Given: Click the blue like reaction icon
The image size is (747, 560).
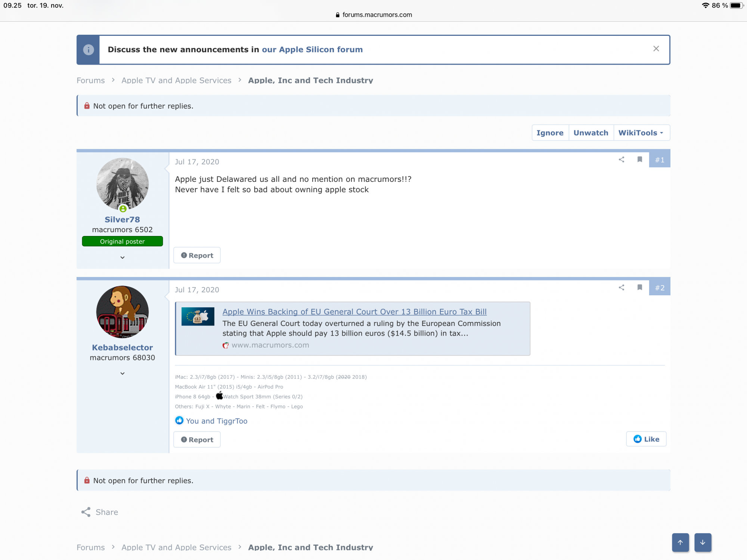Looking at the screenshot, I should 179,420.
